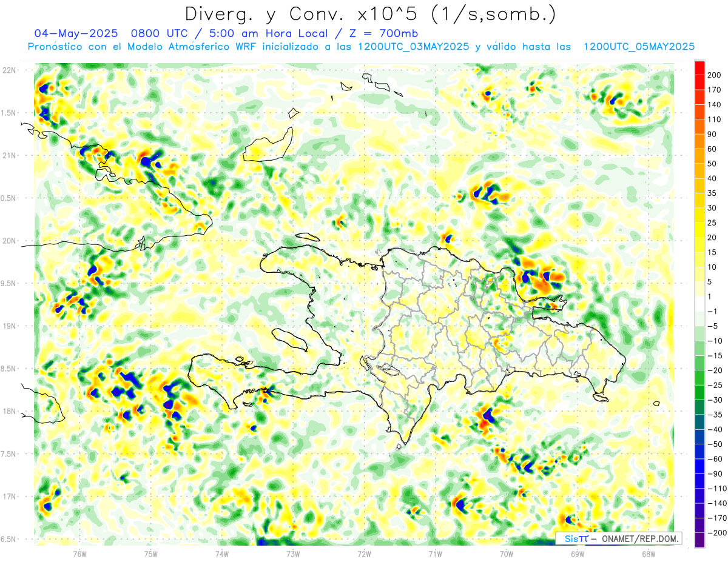Click the '1200UTC_03MAY2025' initialization text

(414, 47)
